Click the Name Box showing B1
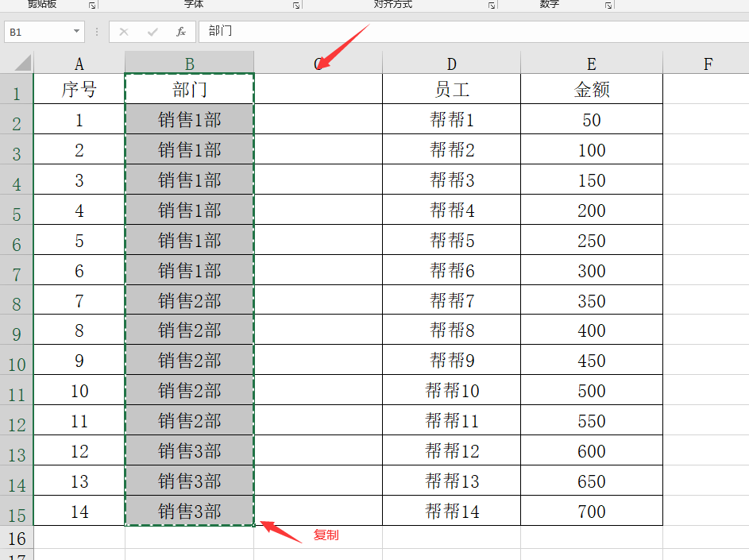This screenshot has width=749, height=560. (44, 32)
